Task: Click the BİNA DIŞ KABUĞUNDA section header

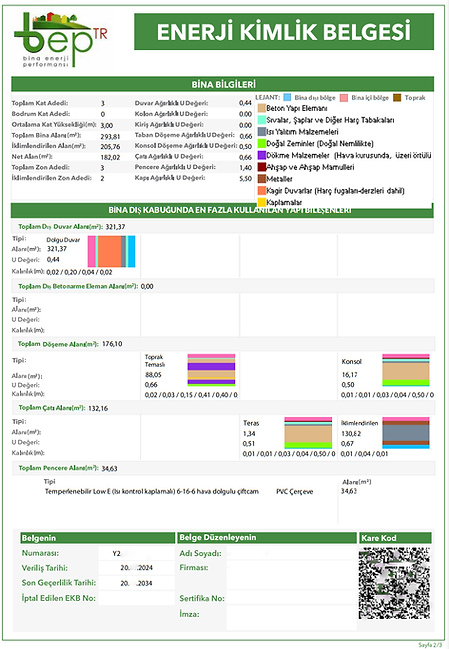Action: pos(222,210)
